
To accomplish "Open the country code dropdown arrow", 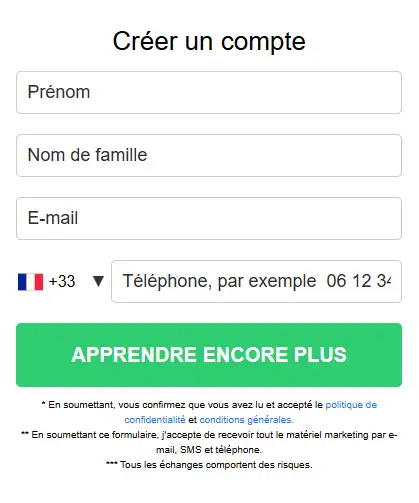I will (x=98, y=281).
